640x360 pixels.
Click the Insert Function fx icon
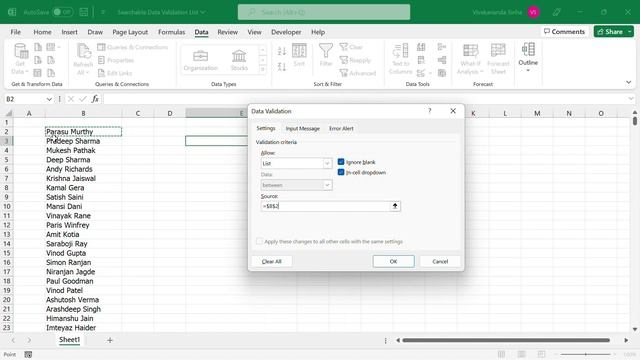(x=95, y=99)
